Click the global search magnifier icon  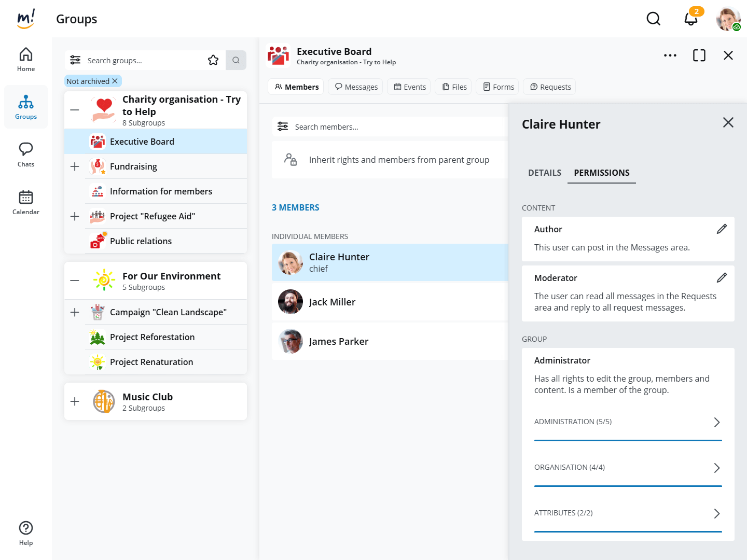pyautogui.click(x=653, y=19)
